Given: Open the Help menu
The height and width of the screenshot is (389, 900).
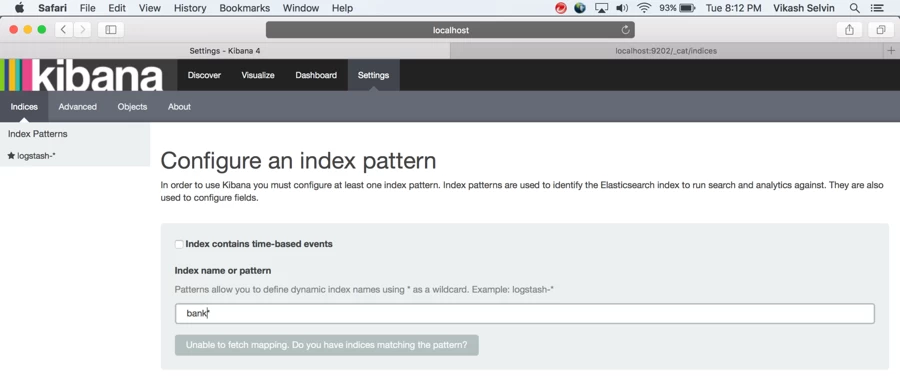Looking at the screenshot, I should click(x=343, y=8).
